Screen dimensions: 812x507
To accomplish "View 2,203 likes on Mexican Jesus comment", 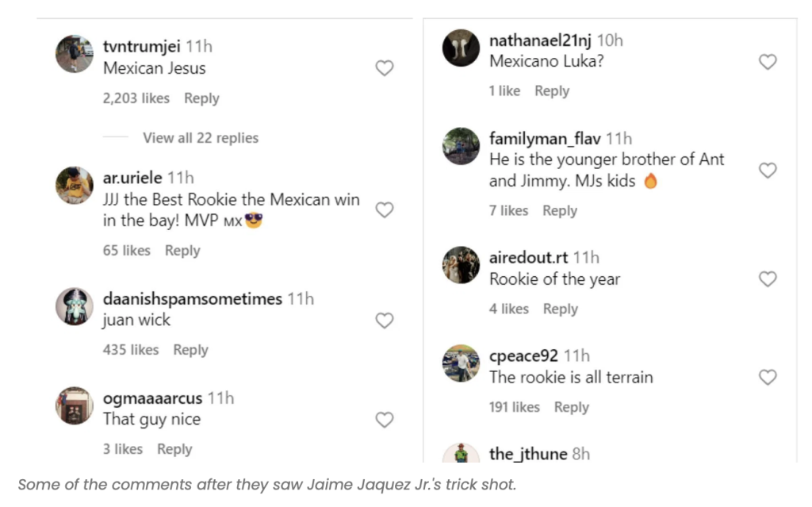I will click(136, 98).
